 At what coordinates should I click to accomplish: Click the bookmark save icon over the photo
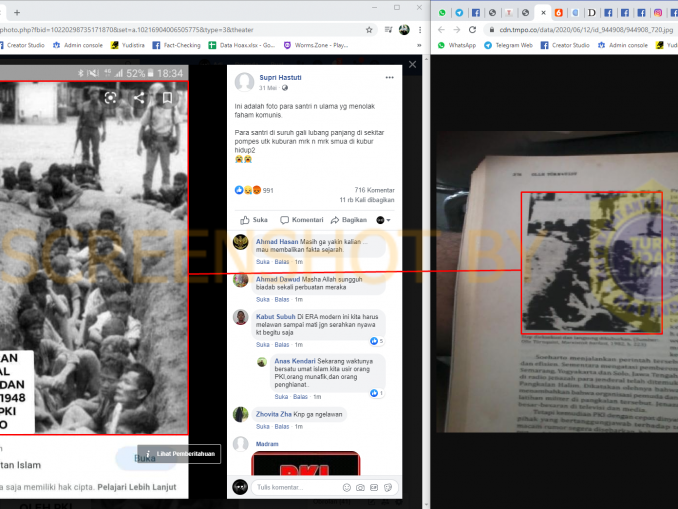[x=167, y=98]
